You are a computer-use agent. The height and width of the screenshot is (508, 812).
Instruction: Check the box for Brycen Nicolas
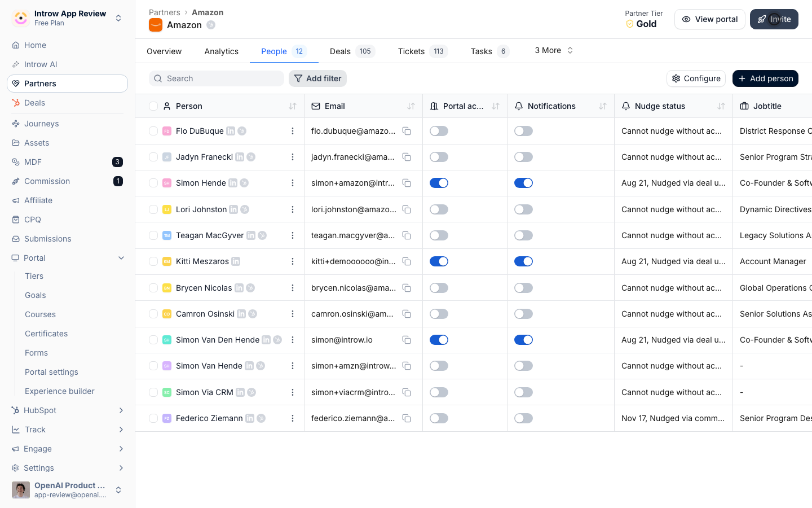click(153, 288)
